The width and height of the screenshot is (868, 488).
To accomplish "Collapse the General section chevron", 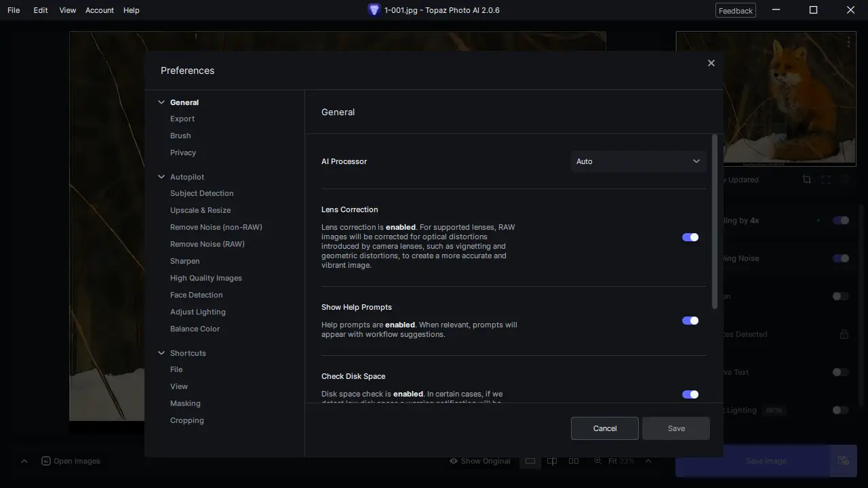I will tap(161, 102).
